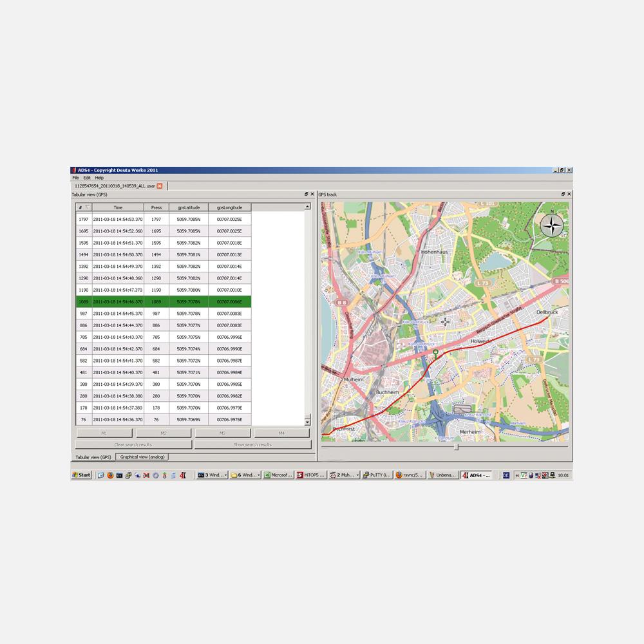The height and width of the screenshot is (644, 644).
Task: Click latitude cell 5059.7074N
Action: point(189,348)
